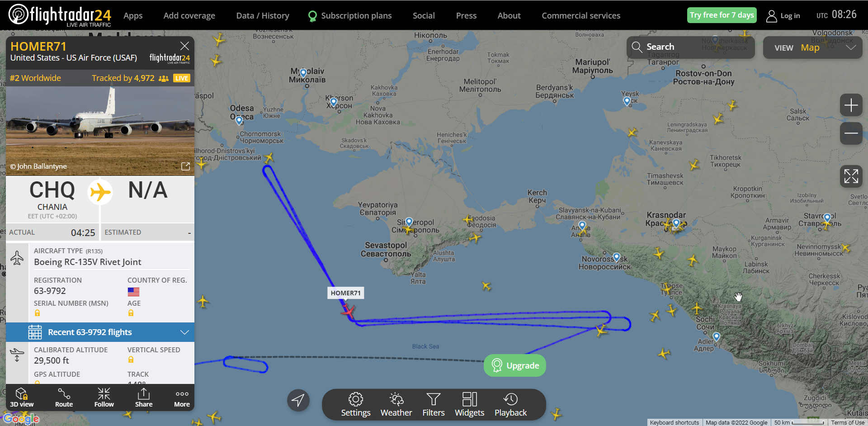This screenshot has height=426, width=868.
Task: Show the flight Route icon
Action: tap(64, 398)
